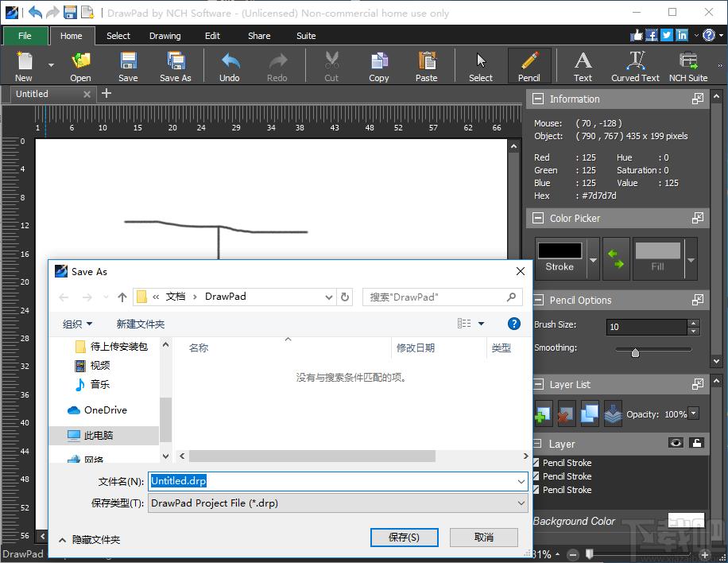Open the file name history dropdown
This screenshot has height=563, width=728.
click(x=521, y=482)
